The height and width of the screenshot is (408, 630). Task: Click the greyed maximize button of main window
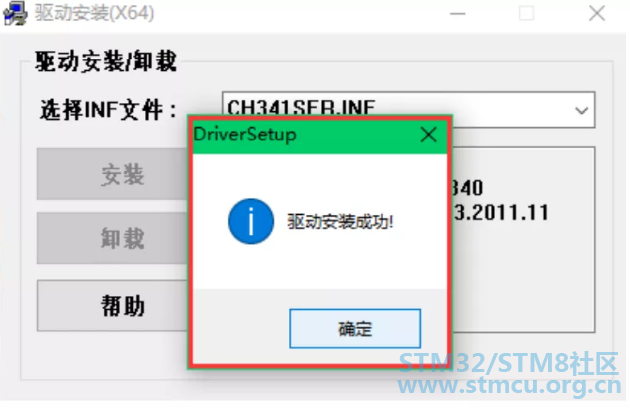[x=526, y=13]
